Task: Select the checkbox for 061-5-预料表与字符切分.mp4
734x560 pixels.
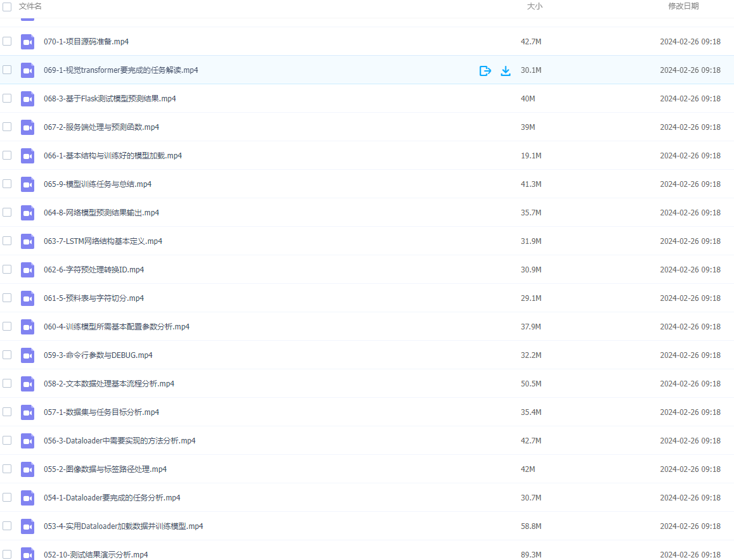Action: [7, 298]
